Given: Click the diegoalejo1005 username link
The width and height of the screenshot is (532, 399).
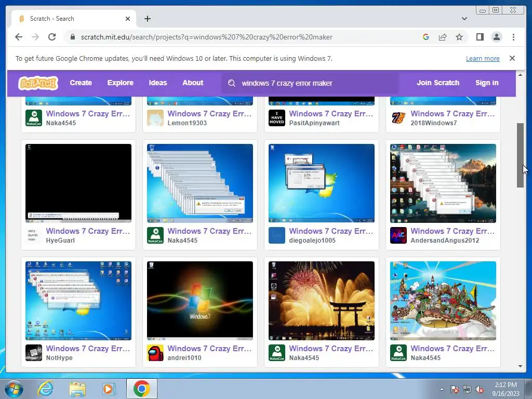Looking at the screenshot, I should 312,241.
